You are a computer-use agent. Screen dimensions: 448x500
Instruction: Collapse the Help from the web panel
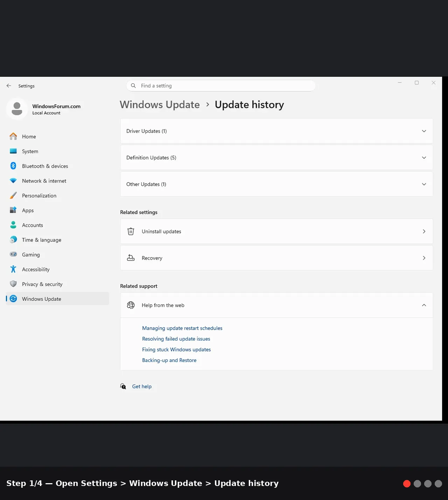point(424,305)
